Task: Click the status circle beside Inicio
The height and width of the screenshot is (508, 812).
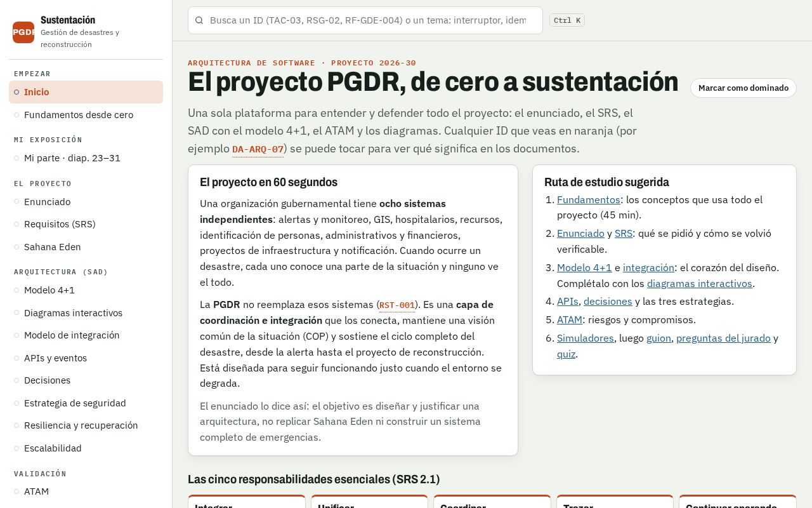Action: (x=16, y=92)
